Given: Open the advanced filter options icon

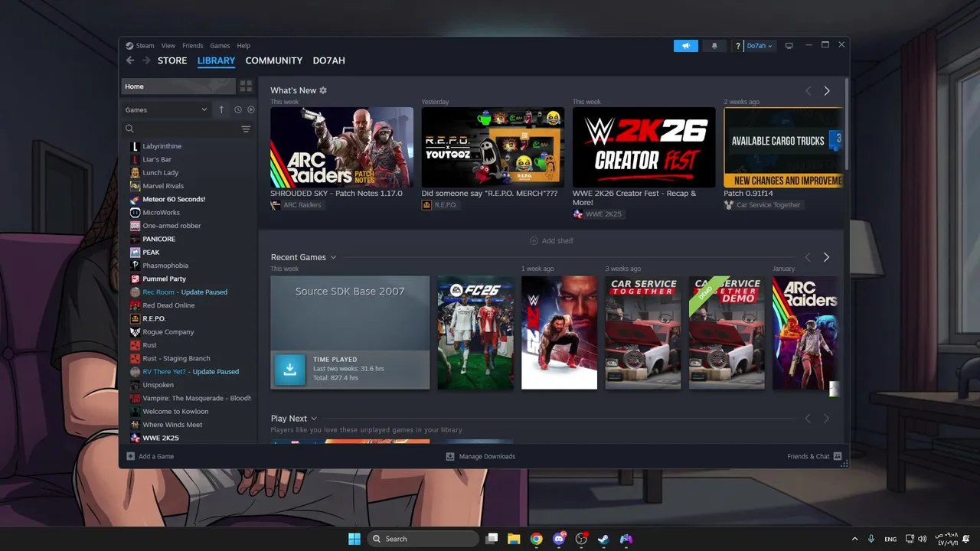Looking at the screenshot, I should (x=246, y=129).
